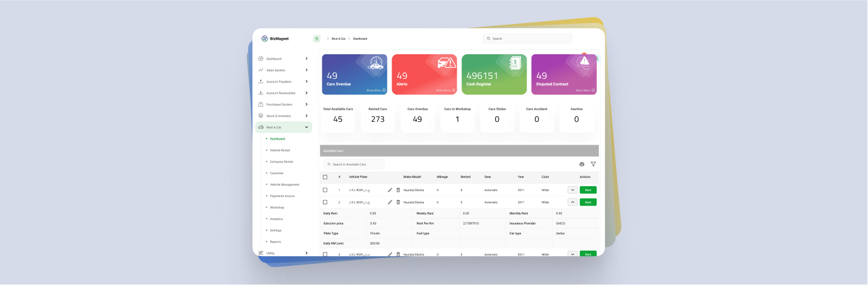Open the Workshop submenu item
The image size is (868, 285).
point(276,207)
